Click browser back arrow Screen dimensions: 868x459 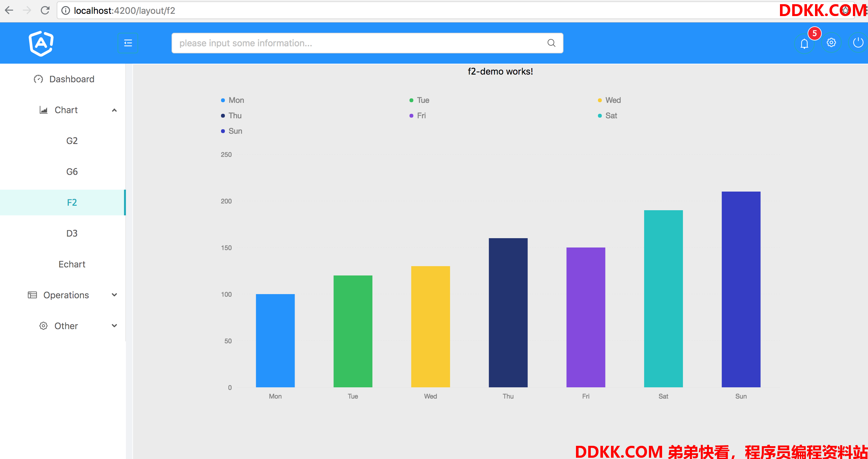pos(9,10)
